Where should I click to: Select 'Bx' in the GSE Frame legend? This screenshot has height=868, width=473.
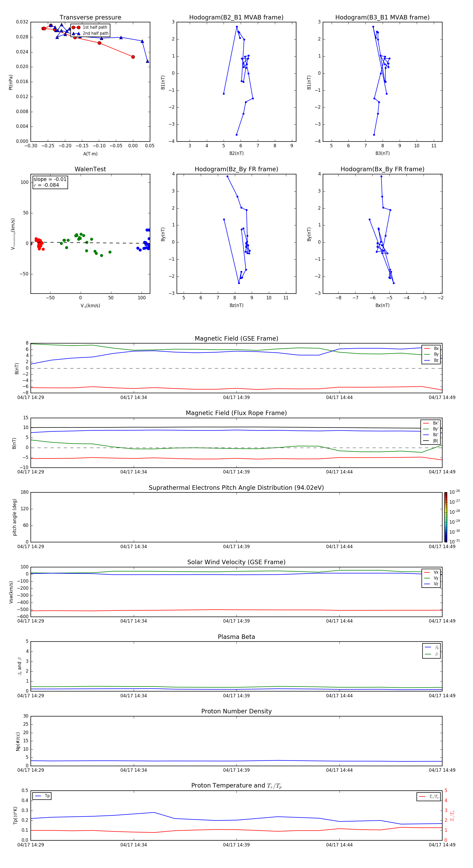point(431,349)
